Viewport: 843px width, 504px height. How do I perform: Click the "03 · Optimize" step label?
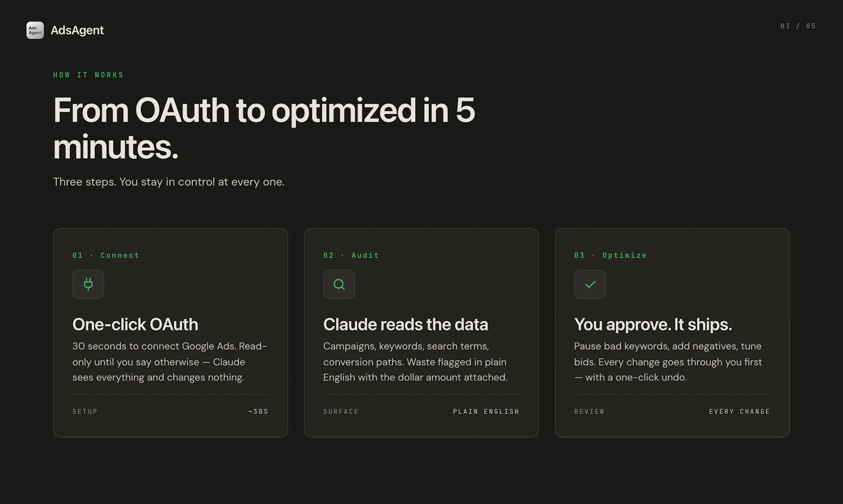[x=610, y=255]
